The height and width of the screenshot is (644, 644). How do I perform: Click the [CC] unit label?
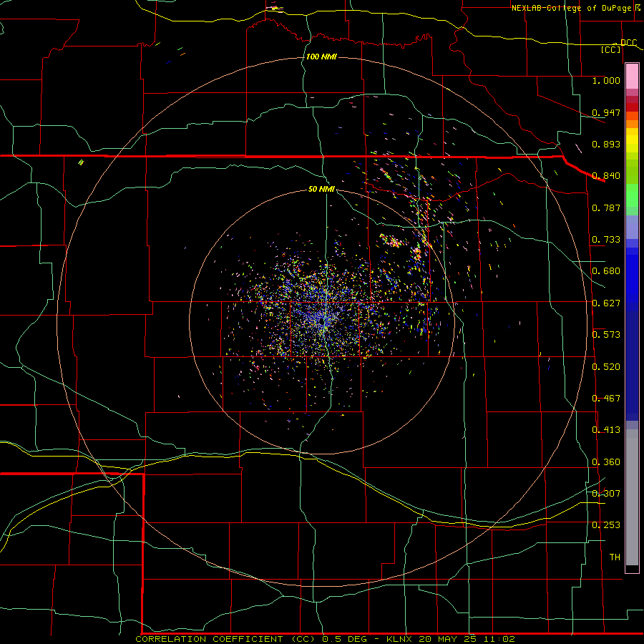click(611, 49)
